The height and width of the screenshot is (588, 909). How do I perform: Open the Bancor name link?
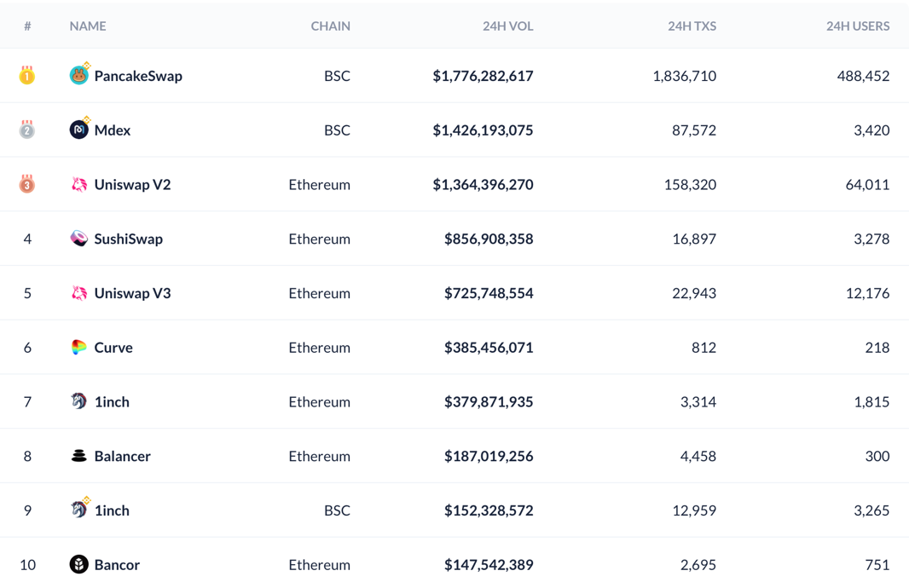tap(117, 564)
